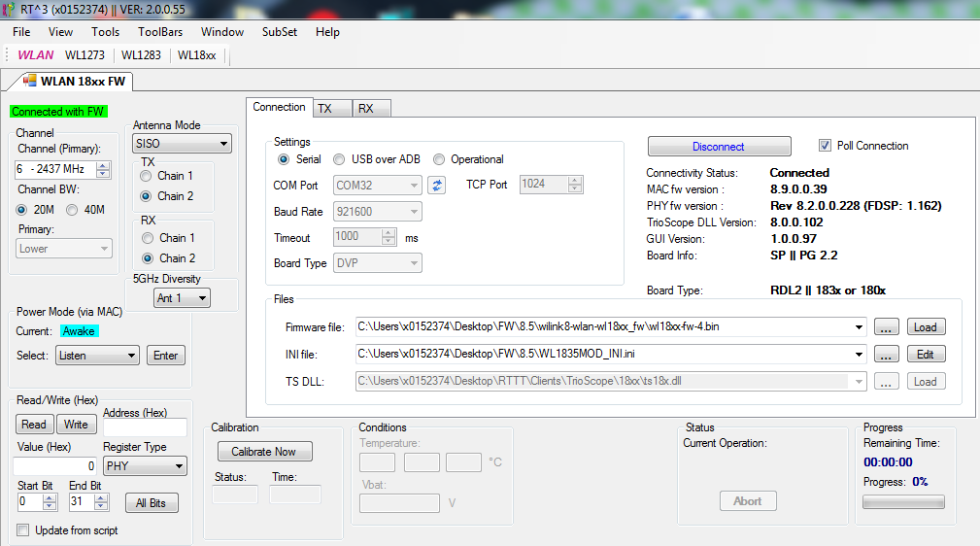Click the COM port refresh icon
The image size is (980, 546).
(x=437, y=185)
